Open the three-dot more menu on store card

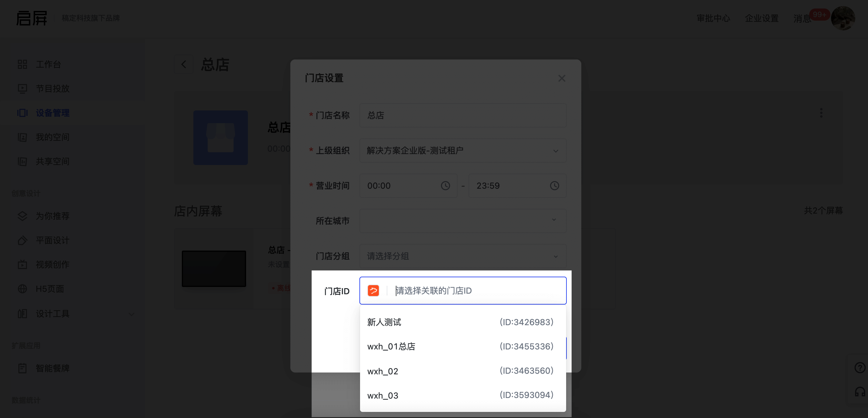pos(821,113)
